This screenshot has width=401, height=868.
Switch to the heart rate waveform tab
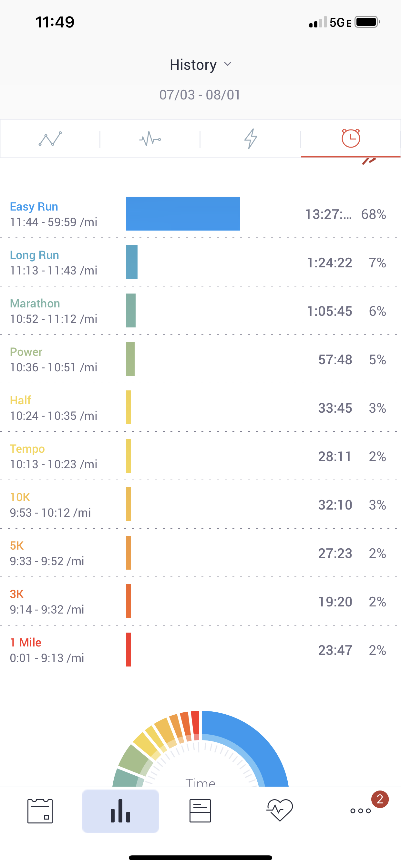(150, 139)
